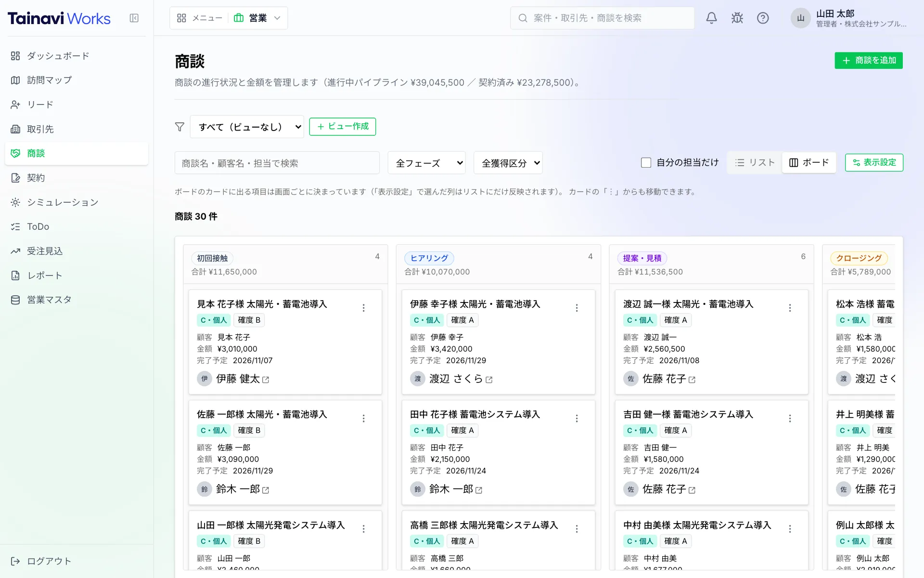The width and height of the screenshot is (924, 578).
Task: Open more options on the 見本 花子様 card
Action: (364, 308)
